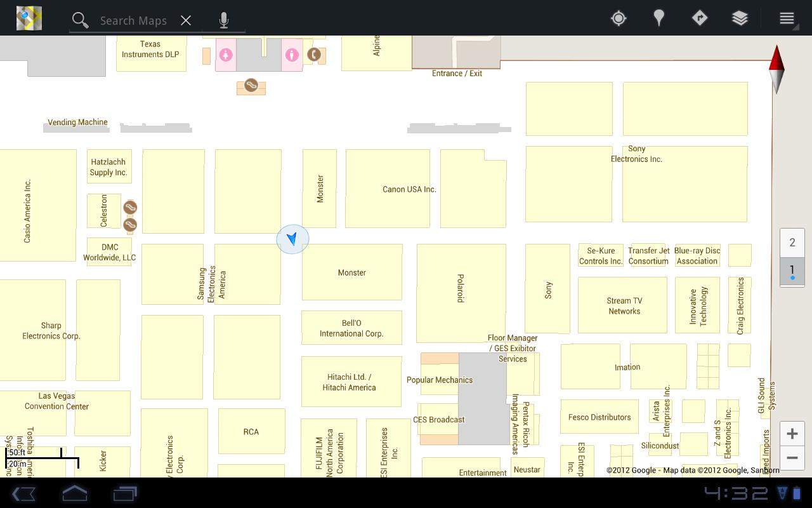The height and width of the screenshot is (508, 812).
Task: Zoom out with the minus button
Action: tap(792, 458)
